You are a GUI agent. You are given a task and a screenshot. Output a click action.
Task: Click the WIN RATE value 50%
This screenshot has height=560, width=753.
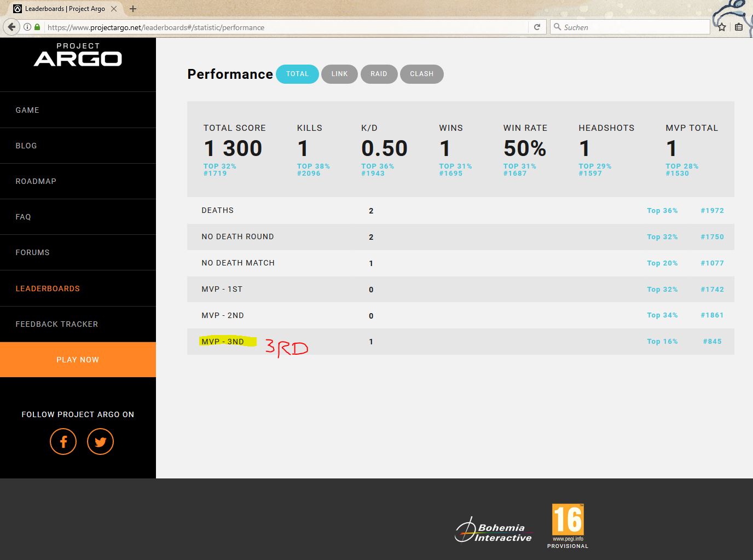coord(525,148)
